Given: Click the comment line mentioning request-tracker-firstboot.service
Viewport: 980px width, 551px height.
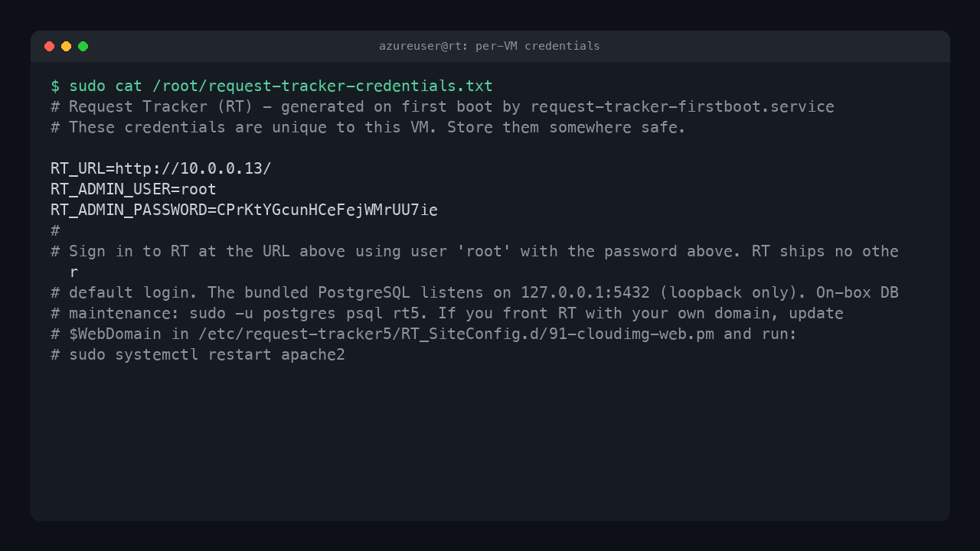Looking at the screenshot, I should [x=443, y=106].
